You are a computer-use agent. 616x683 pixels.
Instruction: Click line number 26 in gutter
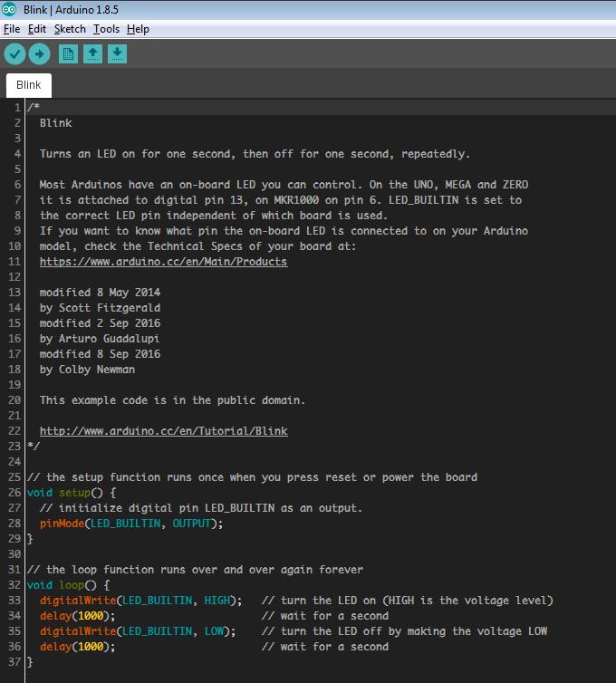[x=14, y=493]
